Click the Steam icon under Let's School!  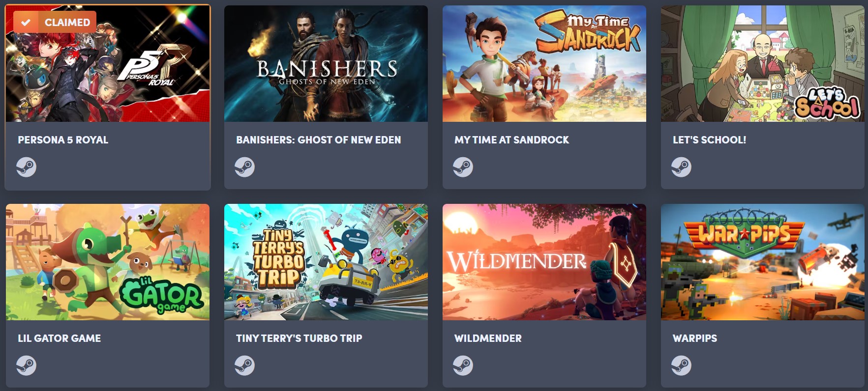coord(681,167)
